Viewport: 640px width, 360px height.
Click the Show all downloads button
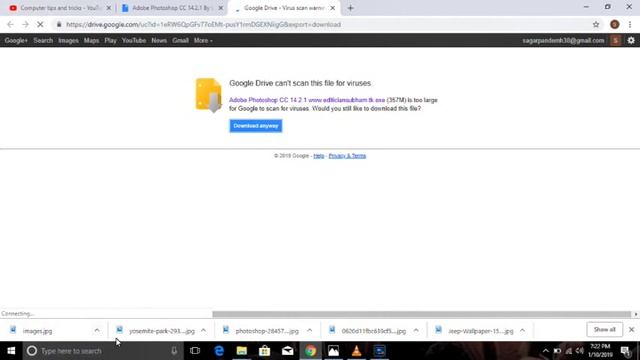pos(604,330)
